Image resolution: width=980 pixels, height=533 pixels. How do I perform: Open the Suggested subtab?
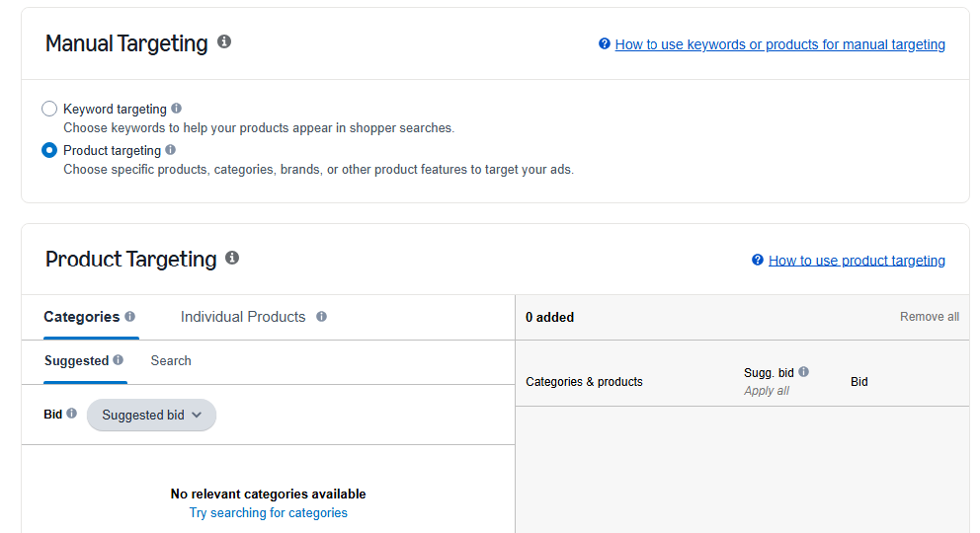(x=76, y=360)
